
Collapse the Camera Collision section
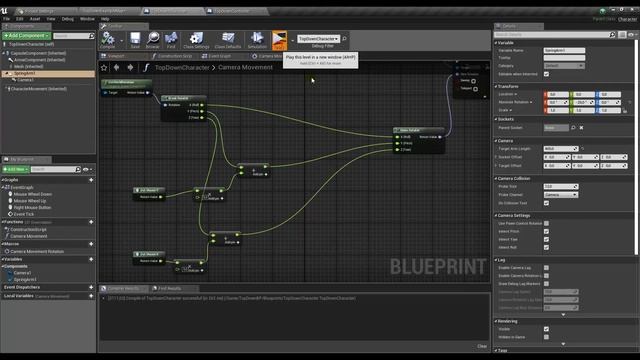tap(496, 178)
